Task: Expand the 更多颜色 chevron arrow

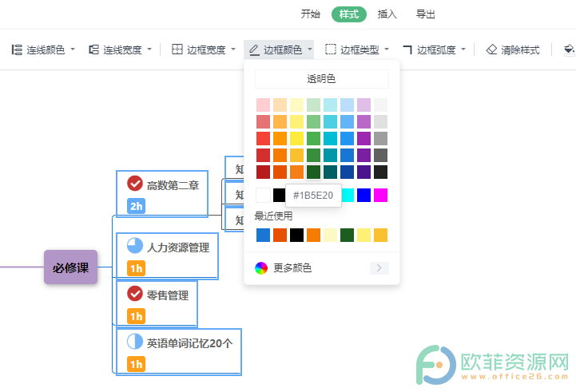Action: coord(379,268)
